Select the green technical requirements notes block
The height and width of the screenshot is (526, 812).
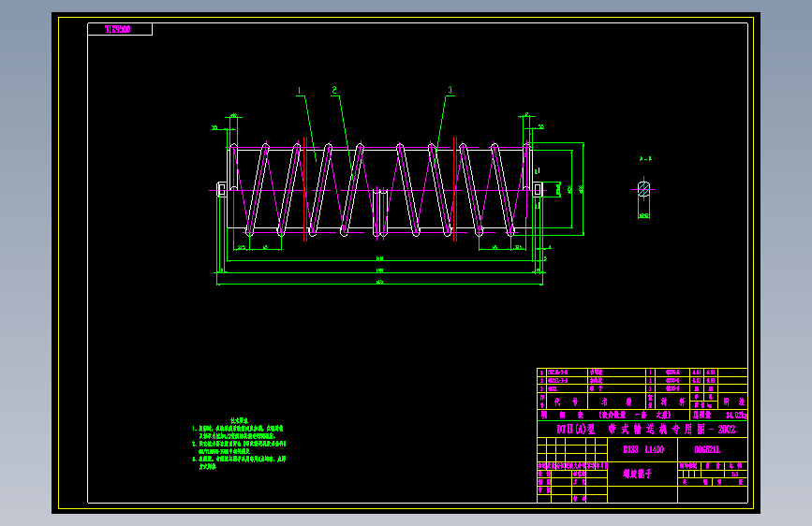click(239, 445)
